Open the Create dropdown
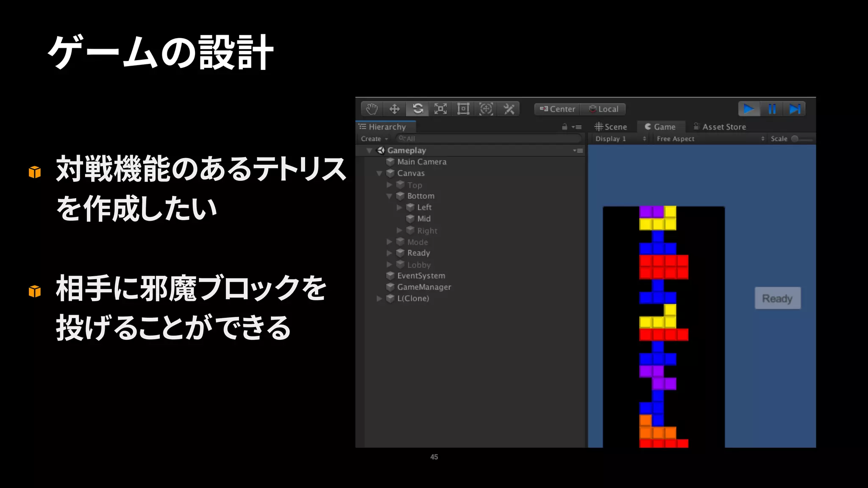The image size is (868, 488). tap(374, 139)
